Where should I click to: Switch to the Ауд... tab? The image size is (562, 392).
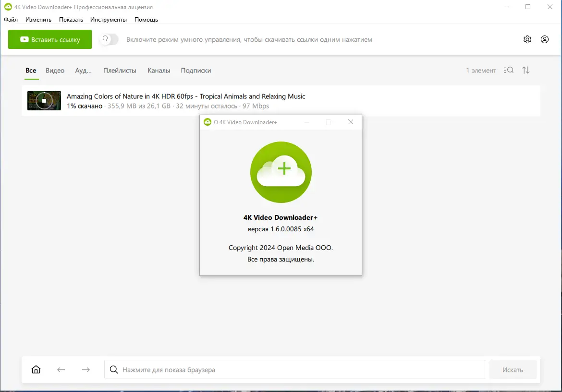coord(83,71)
